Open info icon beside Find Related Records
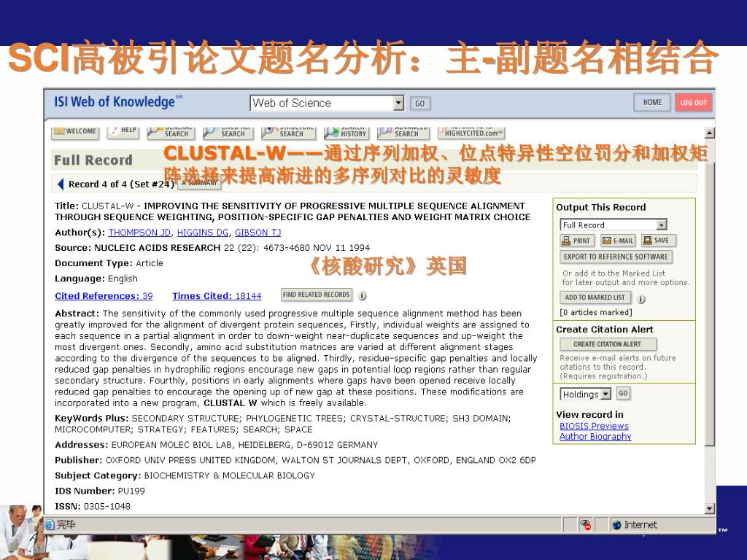The image size is (747, 560). click(362, 296)
